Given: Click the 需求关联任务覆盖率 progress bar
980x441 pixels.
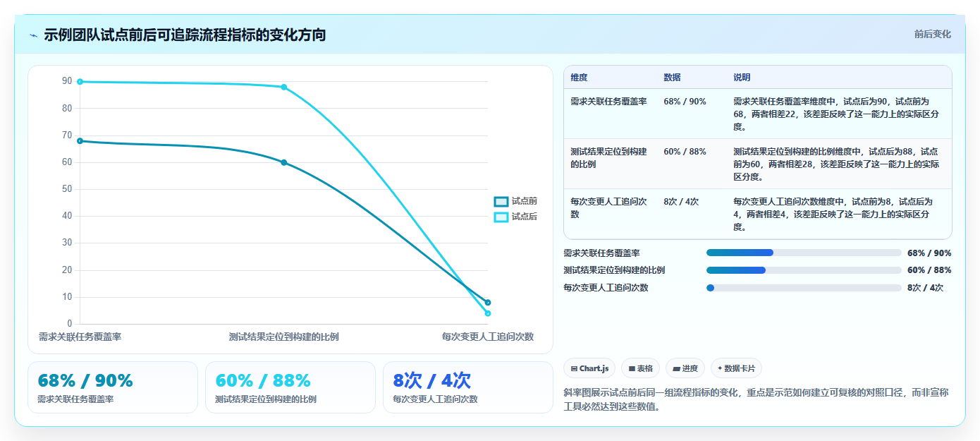Looking at the screenshot, I should pos(804,253).
